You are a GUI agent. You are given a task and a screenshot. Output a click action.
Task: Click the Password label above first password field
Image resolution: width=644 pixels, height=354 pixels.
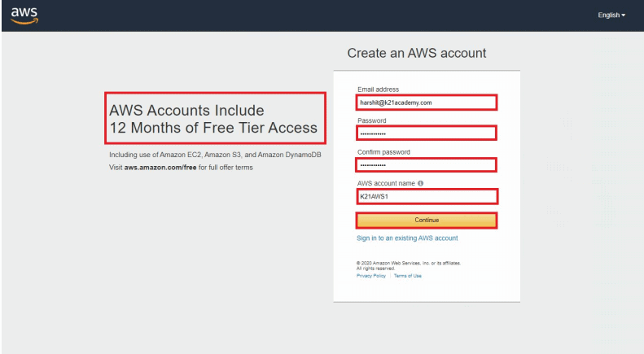[372, 120]
